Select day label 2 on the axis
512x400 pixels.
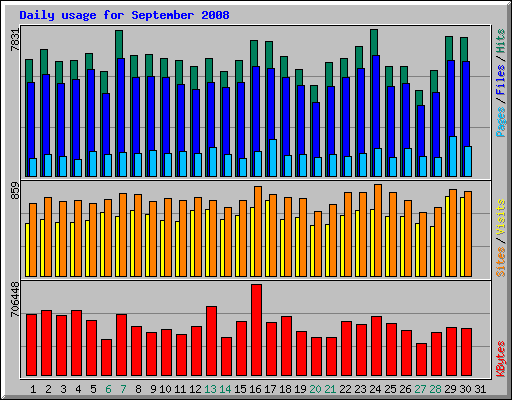(x=48, y=389)
